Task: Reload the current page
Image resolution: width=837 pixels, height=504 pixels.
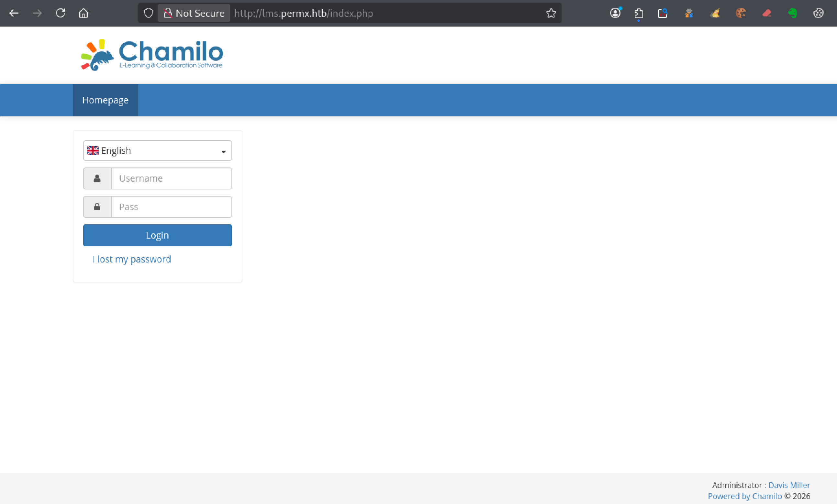Action: pyautogui.click(x=61, y=13)
